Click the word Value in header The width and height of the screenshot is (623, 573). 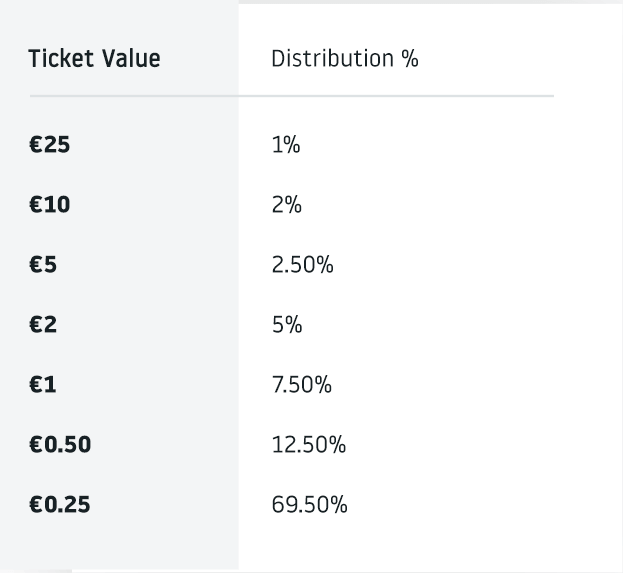pos(131,59)
